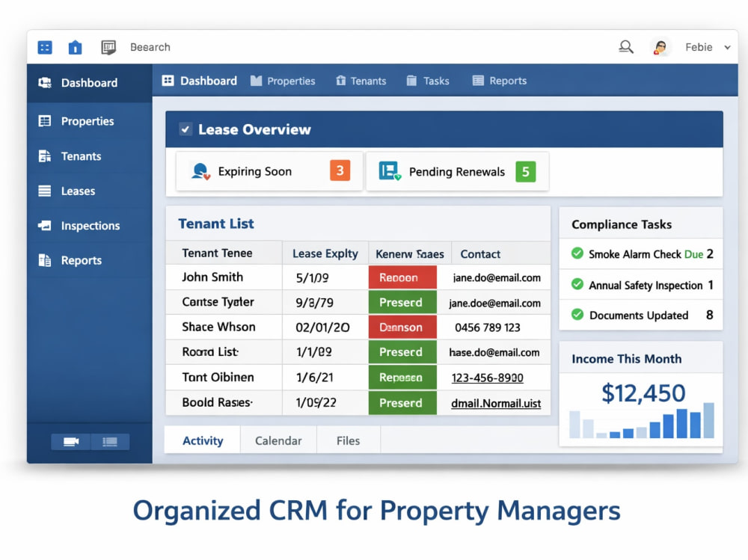Switch to the Properties top navigation tab

[283, 81]
